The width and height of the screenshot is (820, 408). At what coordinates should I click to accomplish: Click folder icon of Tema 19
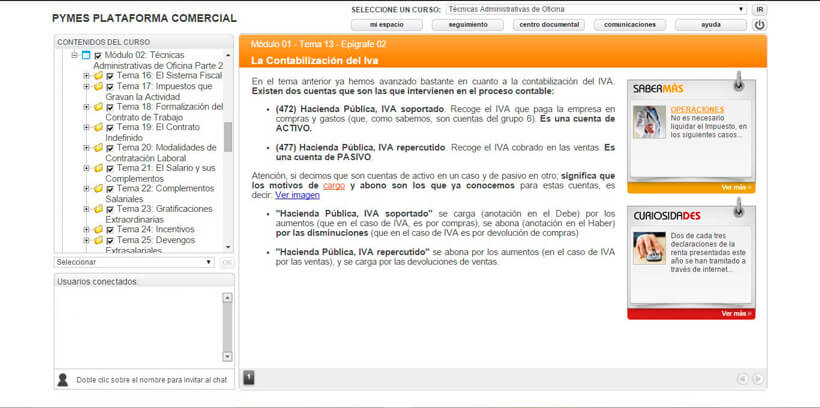pyautogui.click(x=98, y=127)
